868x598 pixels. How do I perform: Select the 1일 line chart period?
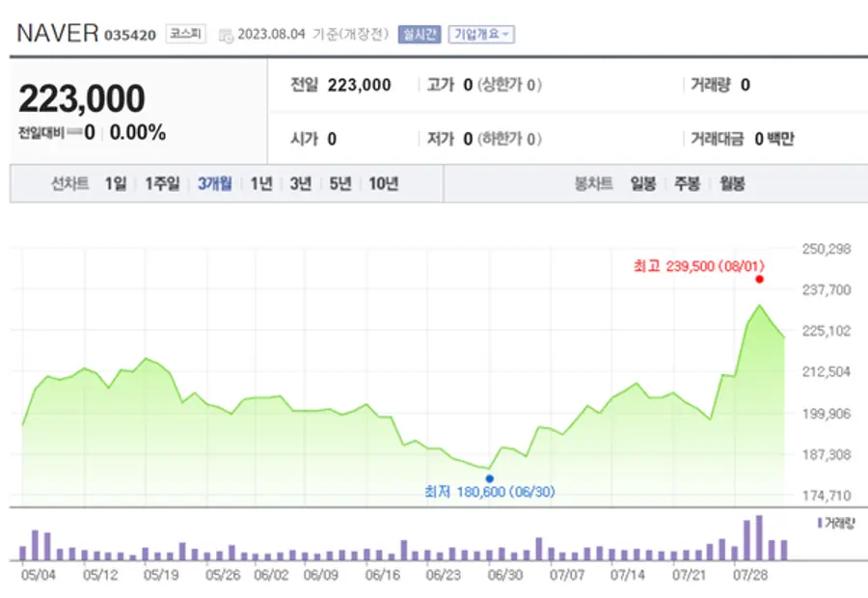(x=115, y=183)
